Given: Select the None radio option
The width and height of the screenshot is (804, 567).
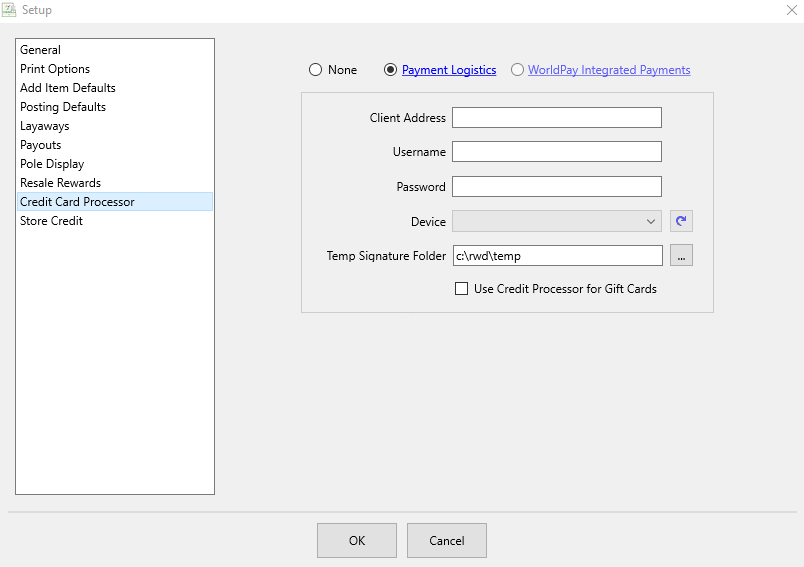Looking at the screenshot, I should (x=315, y=70).
